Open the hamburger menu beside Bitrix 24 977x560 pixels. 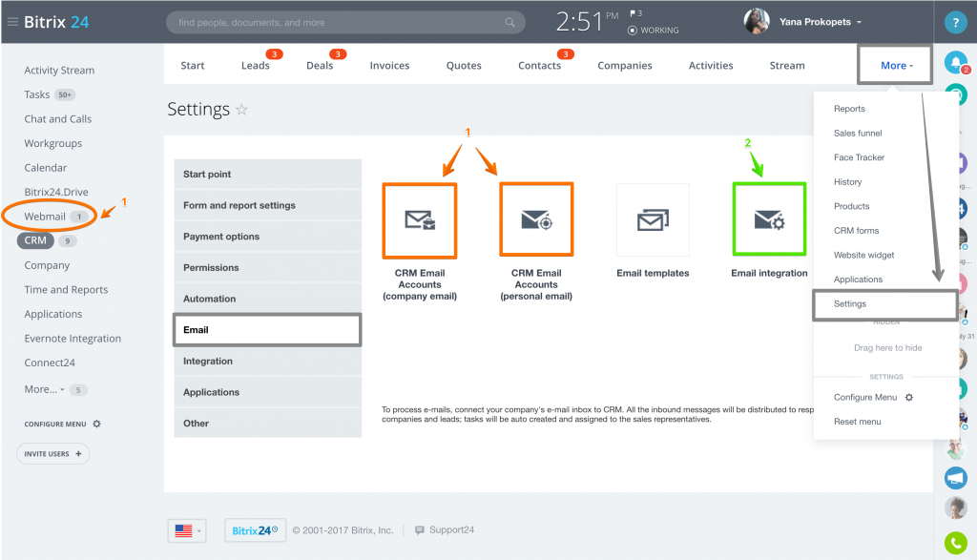tap(12, 22)
